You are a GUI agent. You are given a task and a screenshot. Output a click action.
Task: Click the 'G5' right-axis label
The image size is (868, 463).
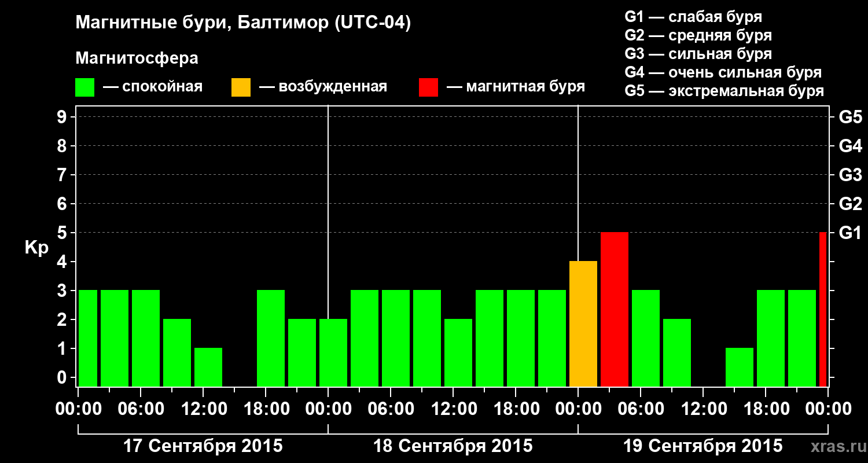click(x=850, y=117)
